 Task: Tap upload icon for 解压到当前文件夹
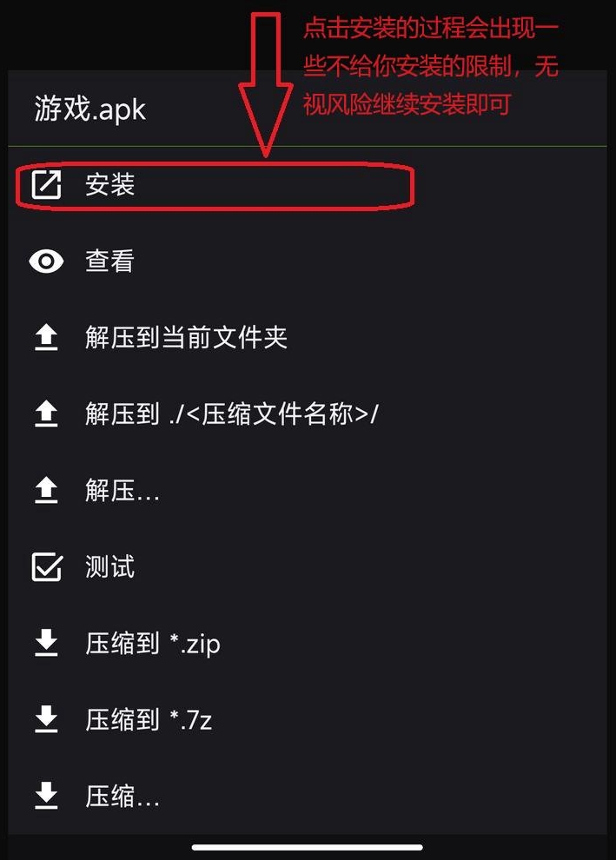[x=46, y=337]
